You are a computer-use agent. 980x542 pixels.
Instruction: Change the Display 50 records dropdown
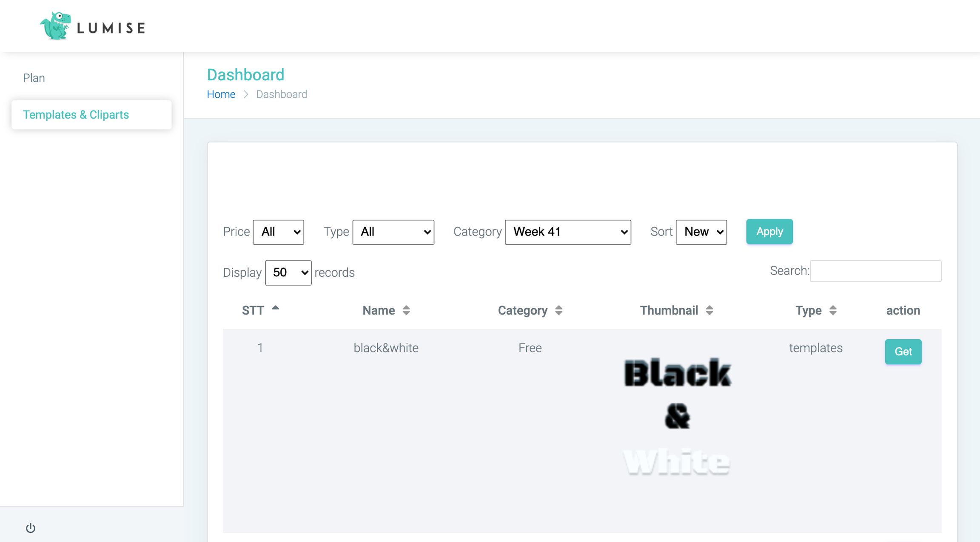pyautogui.click(x=288, y=272)
